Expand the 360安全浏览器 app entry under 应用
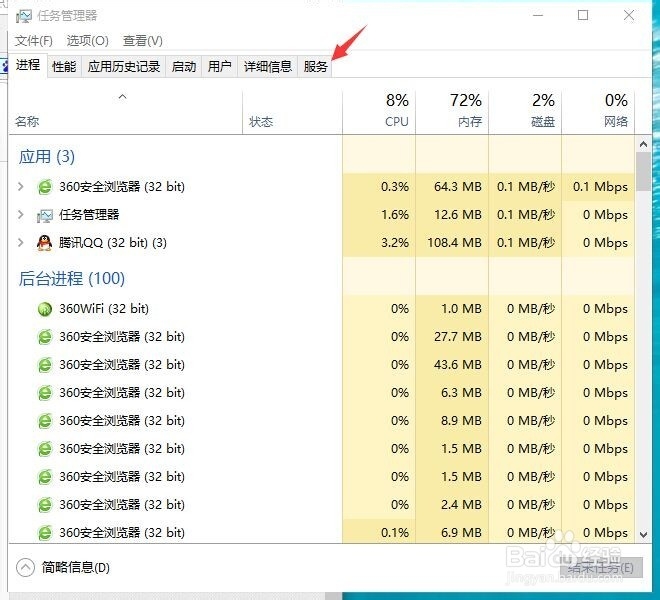Image resolution: width=660 pixels, height=600 pixels. click(20, 186)
